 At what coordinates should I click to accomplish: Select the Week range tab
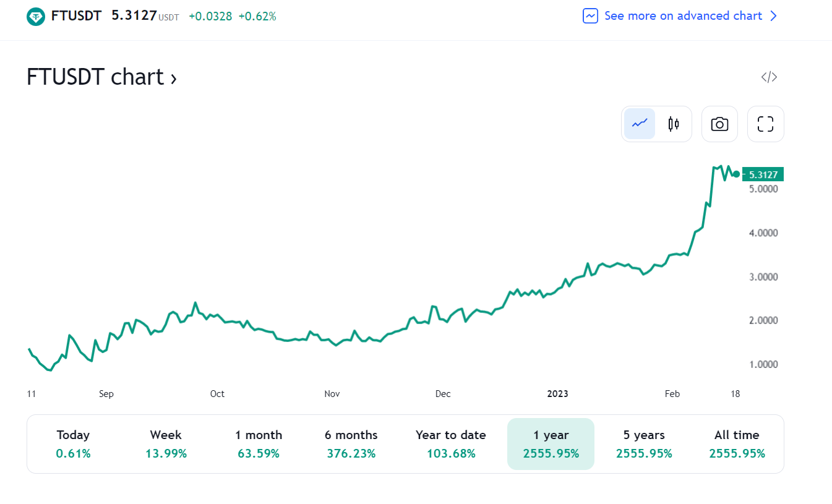point(166,444)
